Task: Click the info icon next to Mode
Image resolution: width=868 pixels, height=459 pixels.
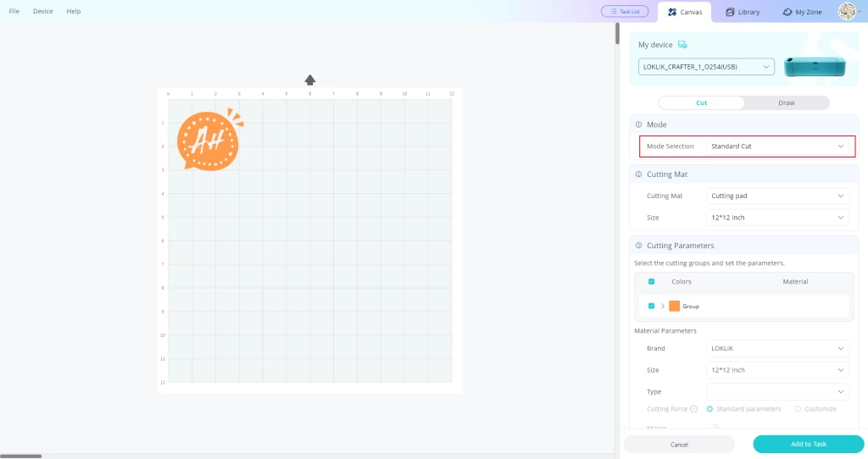Action: 639,124
